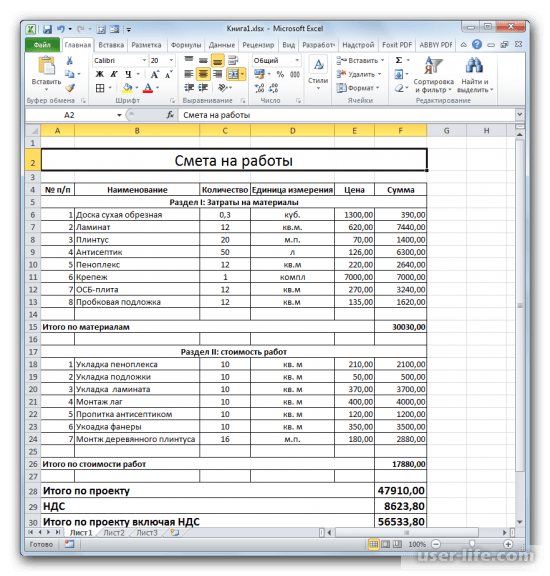Screen dimensions: 550x576
Task: Click the Undo arrow in quick access
Action: coord(61,29)
